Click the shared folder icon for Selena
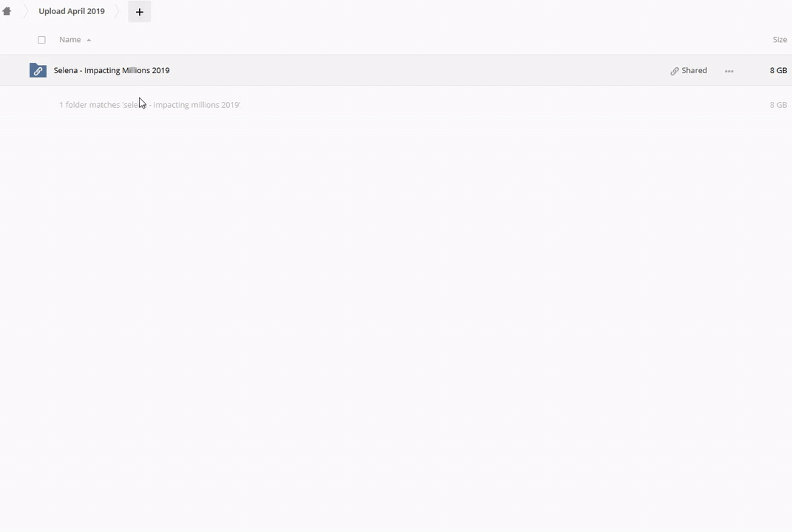This screenshot has height=532, width=792. point(38,70)
